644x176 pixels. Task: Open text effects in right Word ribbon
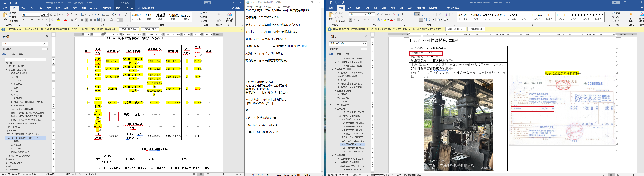pos(379,20)
